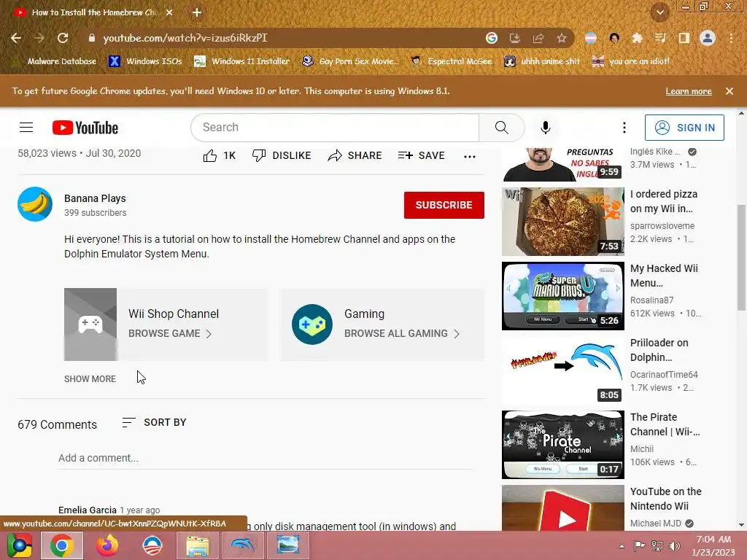
Task: Click the Learn more link in the update banner
Action: [x=689, y=91]
